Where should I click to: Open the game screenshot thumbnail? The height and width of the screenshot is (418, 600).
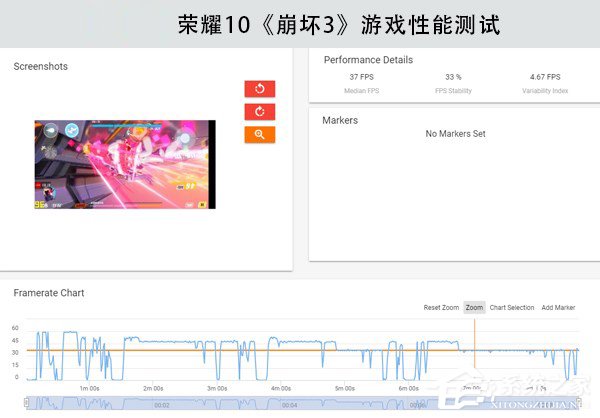(x=125, y=165)
